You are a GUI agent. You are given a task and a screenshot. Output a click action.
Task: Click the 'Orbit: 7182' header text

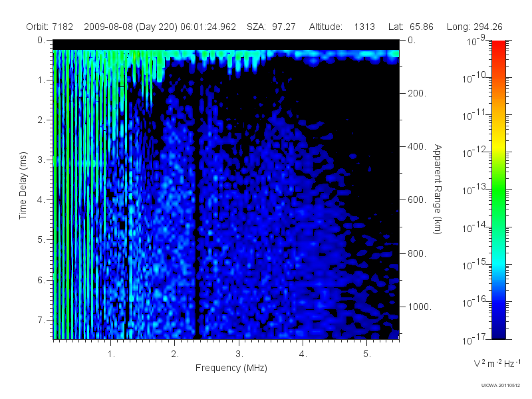tap(49, 27)
